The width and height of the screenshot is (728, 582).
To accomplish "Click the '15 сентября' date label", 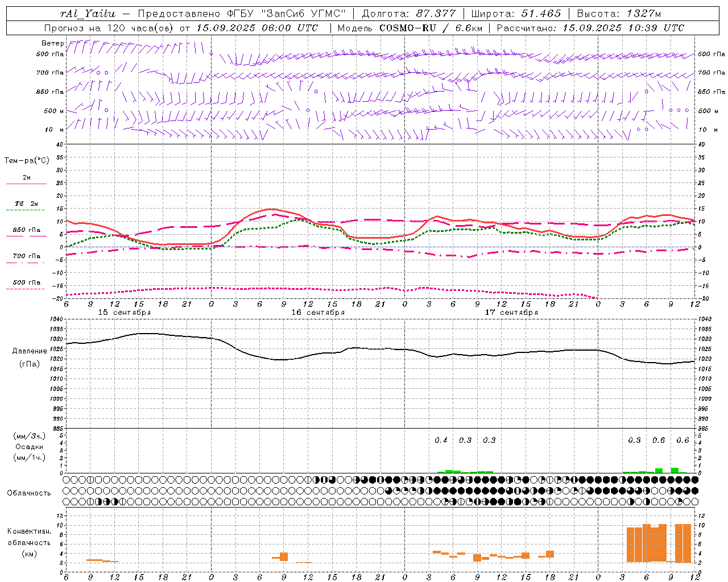I will 125,313.
